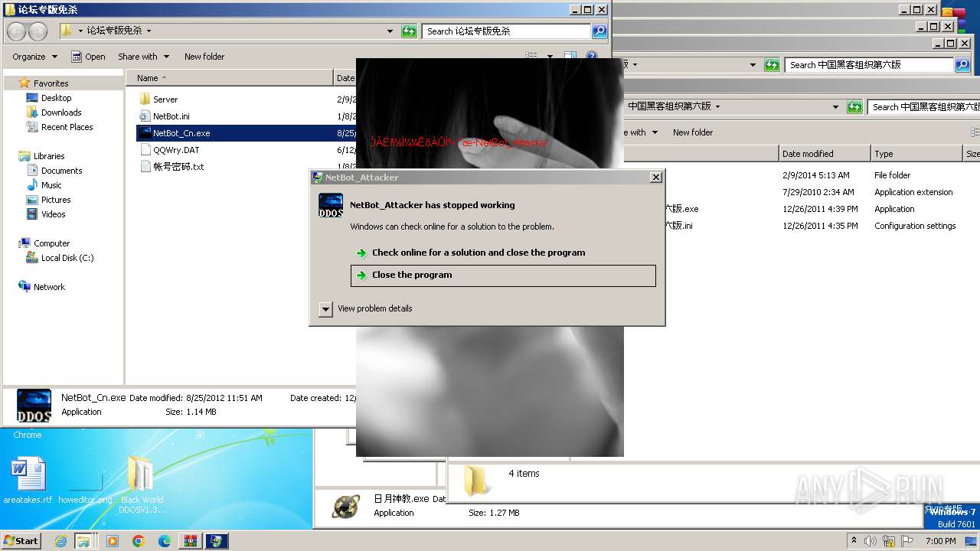
Task: Open Black World DDOS folder on desktop
Action: click(142, 484)
